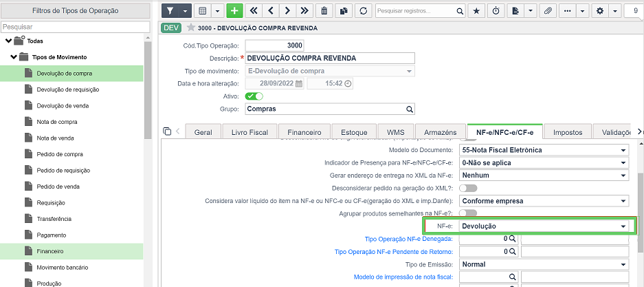Open the three-dots more options button
644x287 pixels.
click(568, 11)
